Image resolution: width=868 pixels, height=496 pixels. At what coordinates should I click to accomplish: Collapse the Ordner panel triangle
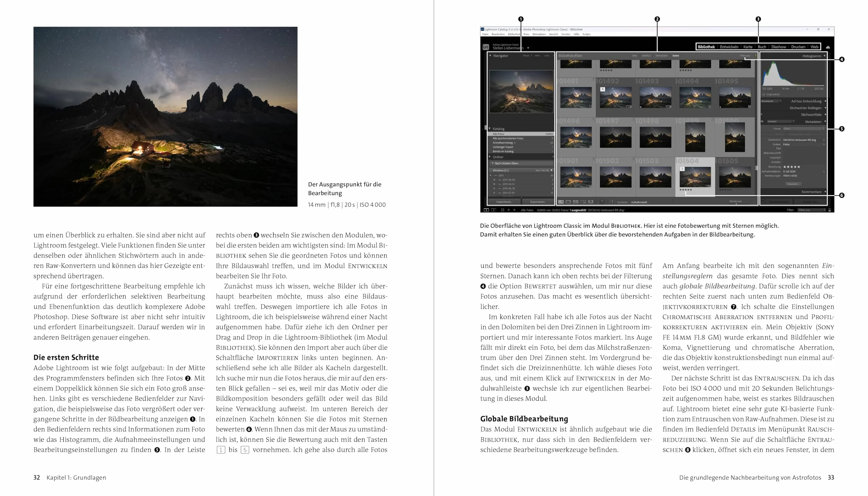tap(489, 157)
